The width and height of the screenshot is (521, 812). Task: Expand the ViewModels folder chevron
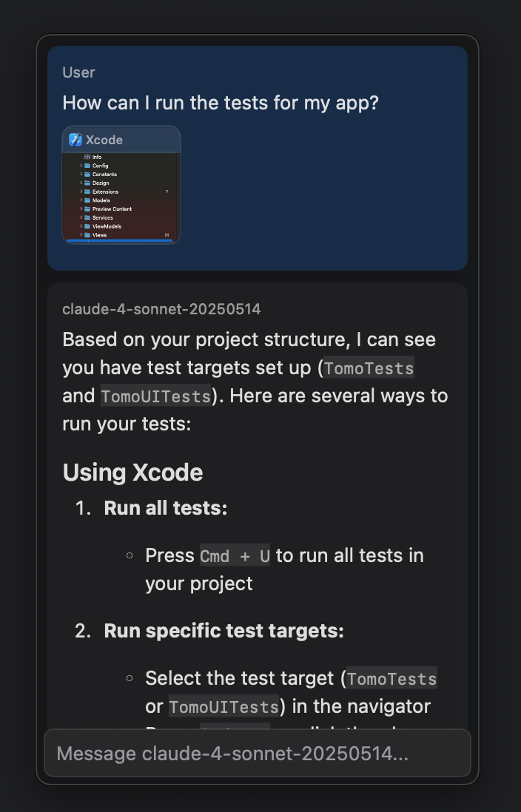click(x=81, y=226)
